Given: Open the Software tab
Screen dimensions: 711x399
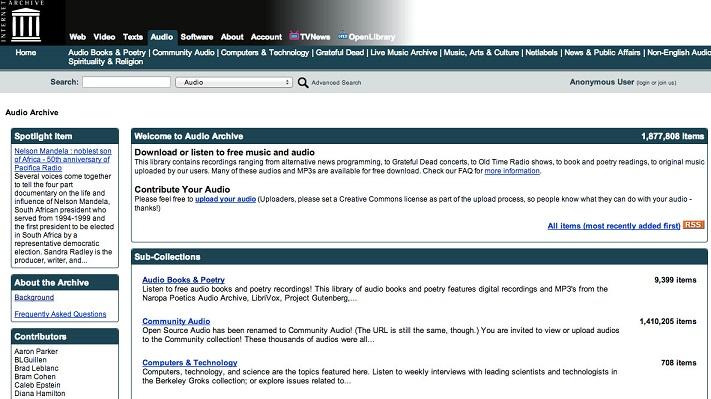Looking at the screenshot, I should pyautogui.click(x=197, y=37).
